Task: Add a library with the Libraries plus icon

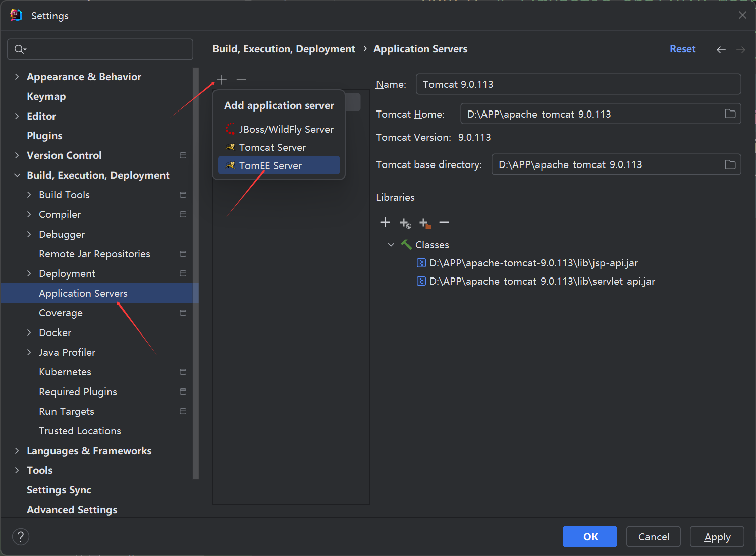Action: click(385, 223)
